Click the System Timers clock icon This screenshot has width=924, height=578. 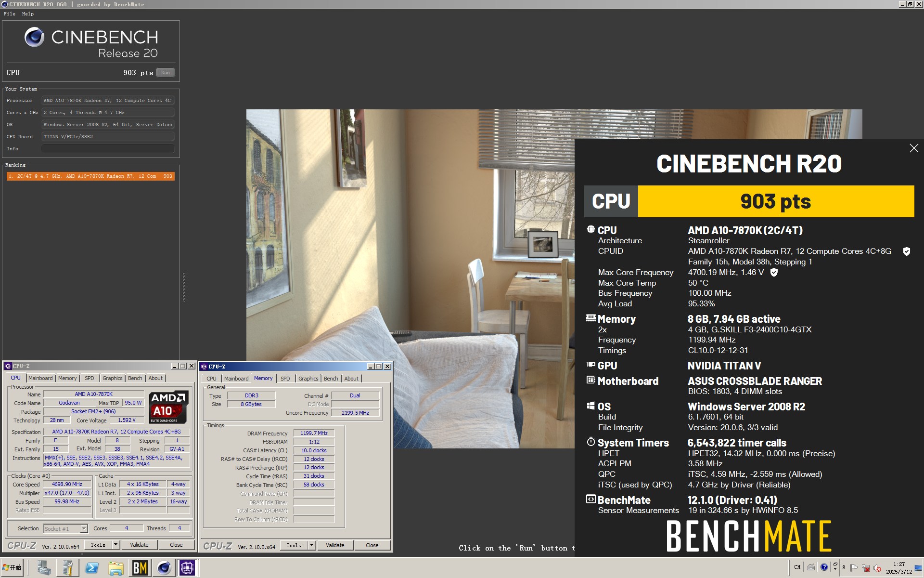pos(590,441)
